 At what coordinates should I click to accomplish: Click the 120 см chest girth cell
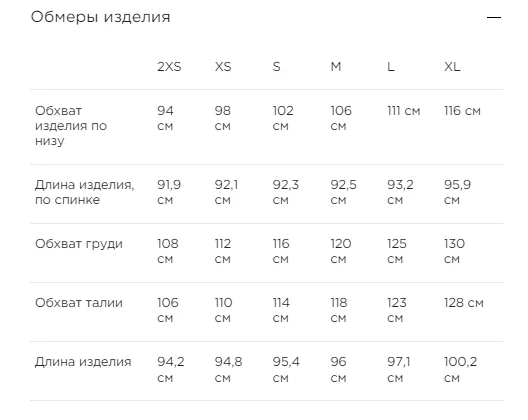(341, 251)
